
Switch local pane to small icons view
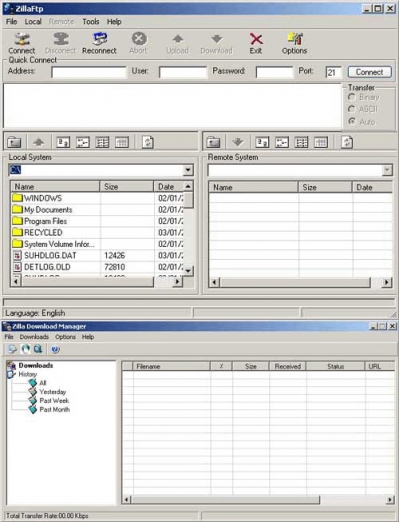click(83, 143)
